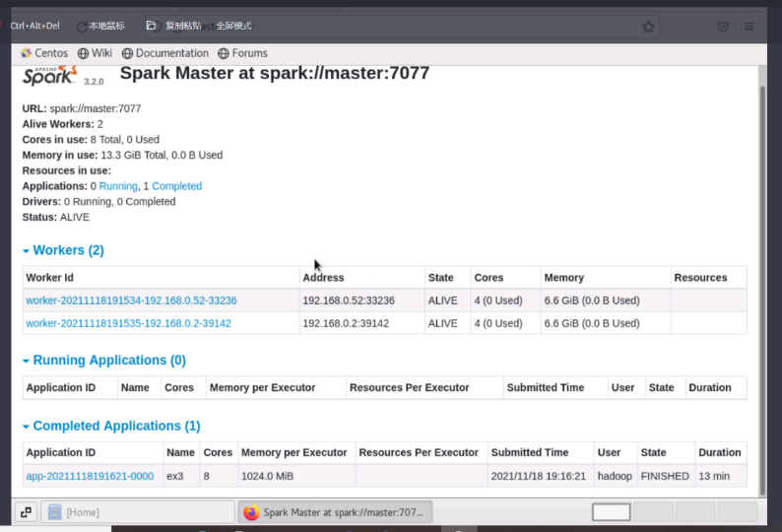
Task: Click the globe icon next to Documentation
Action: tap(127, 53)
